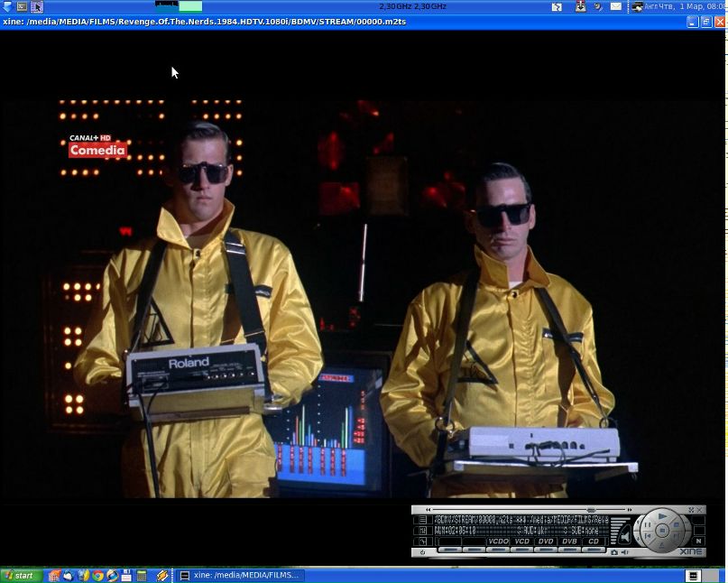This screenshot has height=583, width=728.
Task: Click seek backward arrow on seek bar
Action: [429, 510]
